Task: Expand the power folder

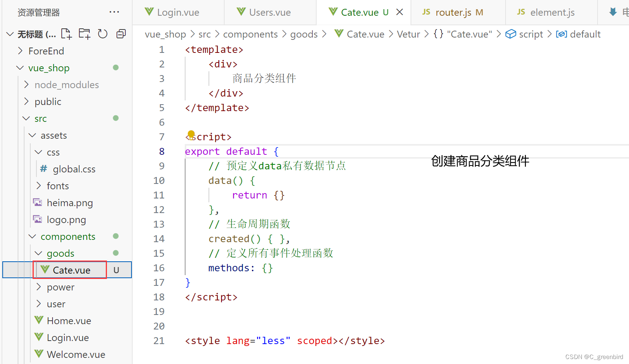Action: pos(39,287)
